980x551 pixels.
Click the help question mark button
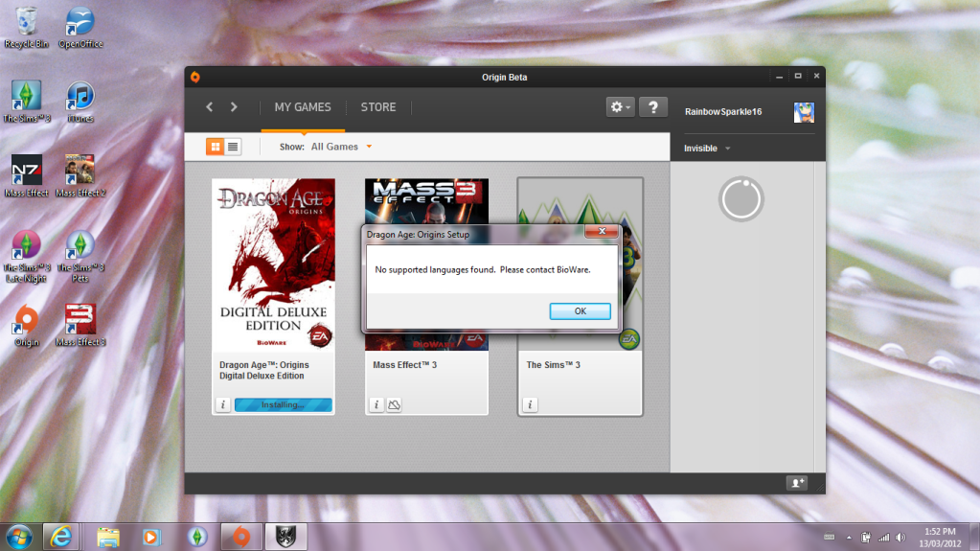point(652,107)
